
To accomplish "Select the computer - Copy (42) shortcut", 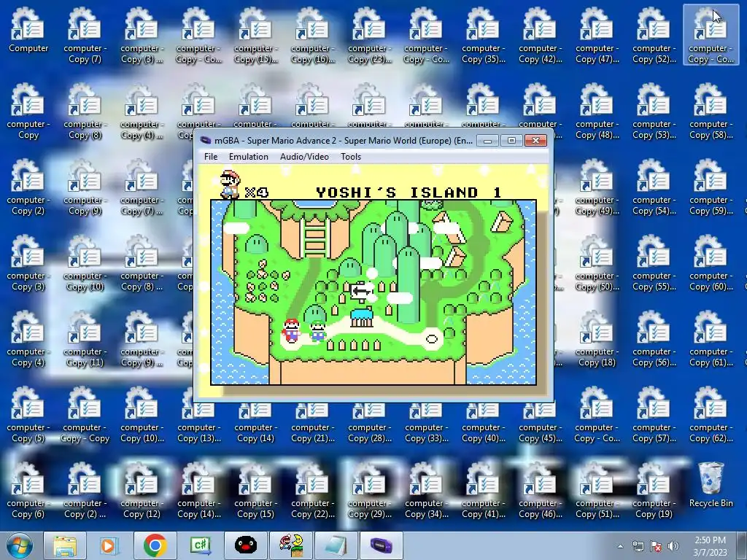I will [541, 35].
